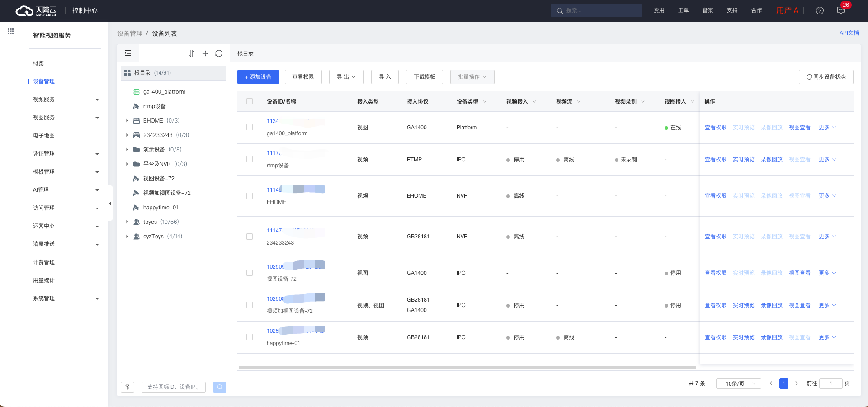Click the 下载模板 button
The width and height of the screenshot is (868, 407).
pyautogui.click(x=425, y=77)
